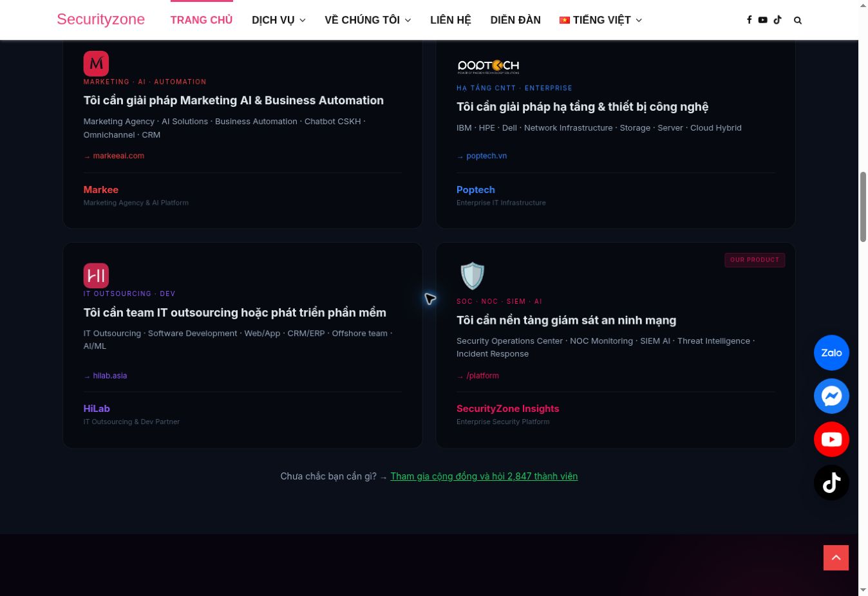The image size is (868, 596).
Task: Click the Marketing AI & Business Automation heading
Action: [x=234, y=100]
